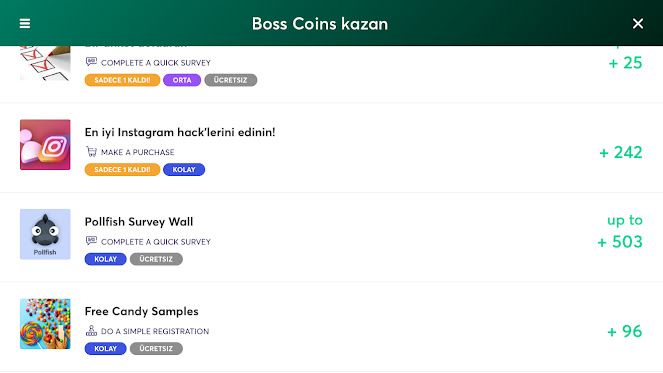
Task: Open the Free Candy Samples candy image
Action: [x=45, y=324]
